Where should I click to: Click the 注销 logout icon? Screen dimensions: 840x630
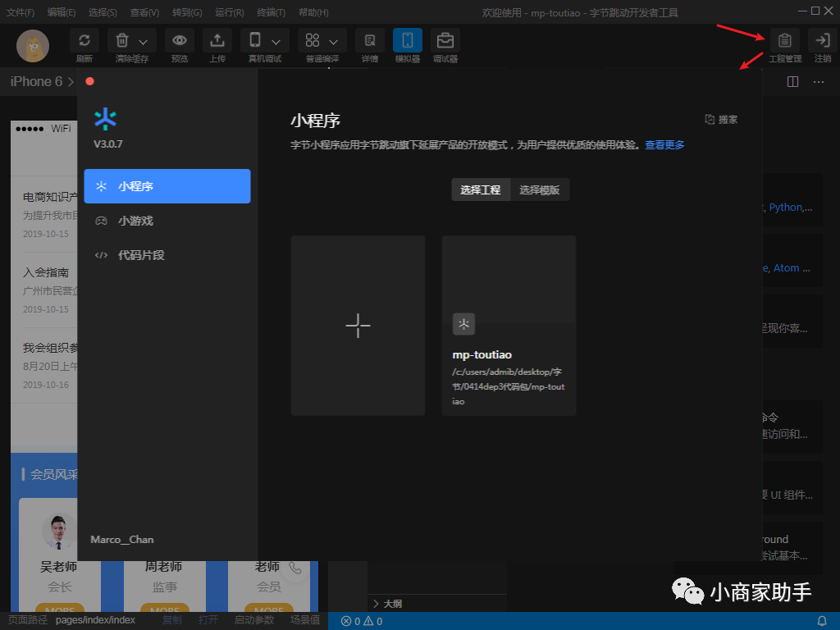point(822,41)
